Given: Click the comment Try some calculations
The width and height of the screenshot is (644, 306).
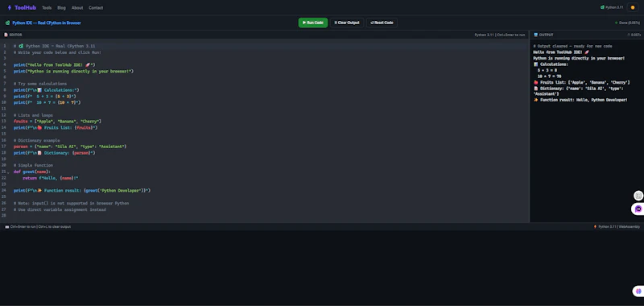Looking at the screenshot, I should pos(39,84).
